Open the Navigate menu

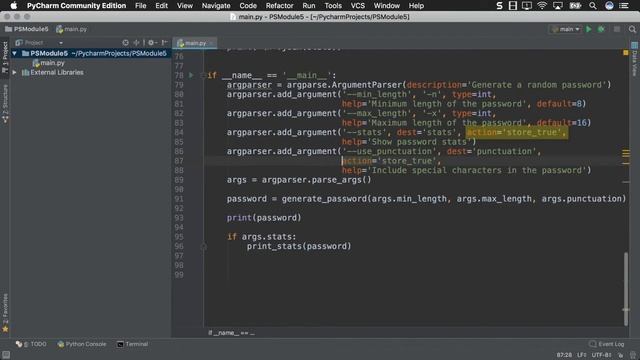[216, 6]
